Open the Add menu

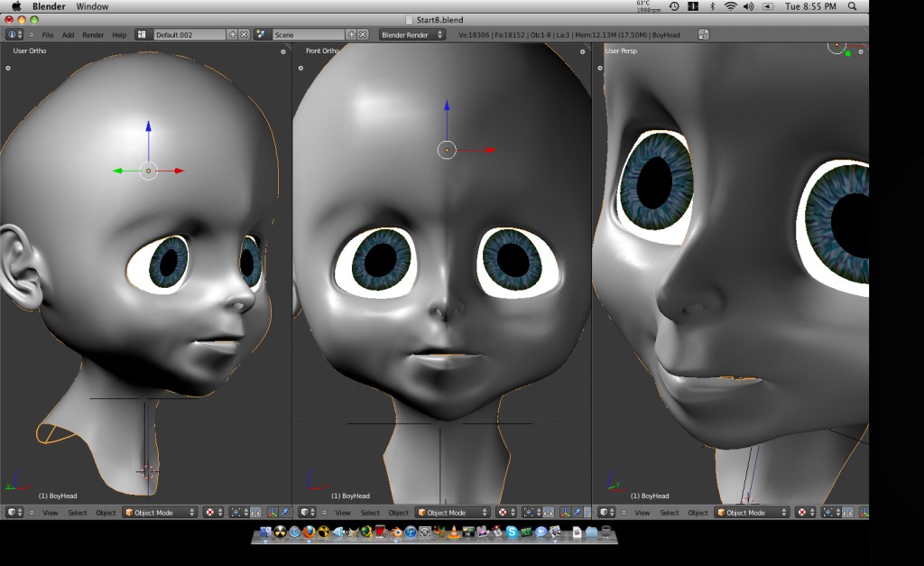[x=68, y=33]
